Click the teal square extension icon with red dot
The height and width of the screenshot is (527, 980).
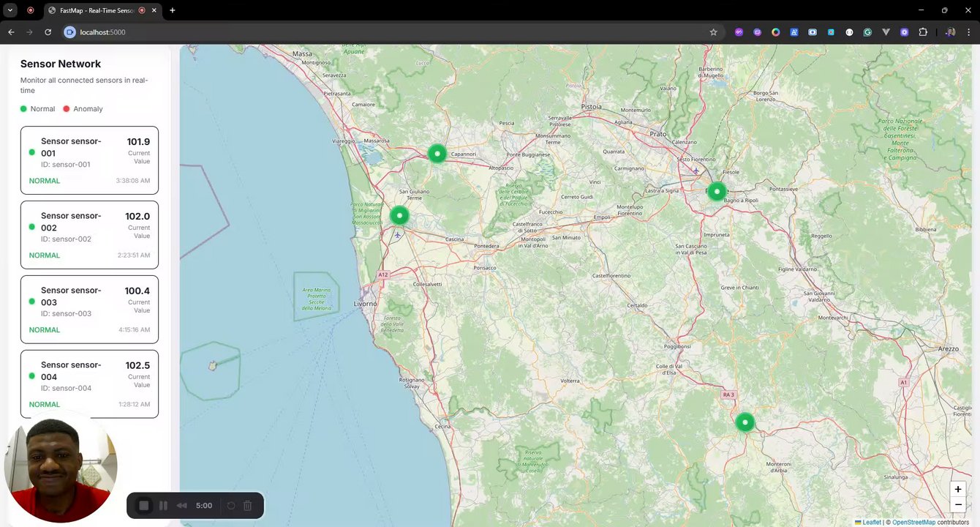(x=831, y=32)
